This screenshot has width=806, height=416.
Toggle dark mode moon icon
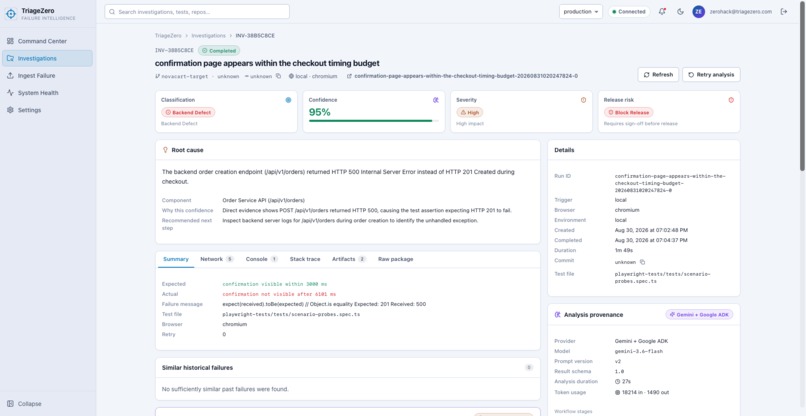pos(680,12)
